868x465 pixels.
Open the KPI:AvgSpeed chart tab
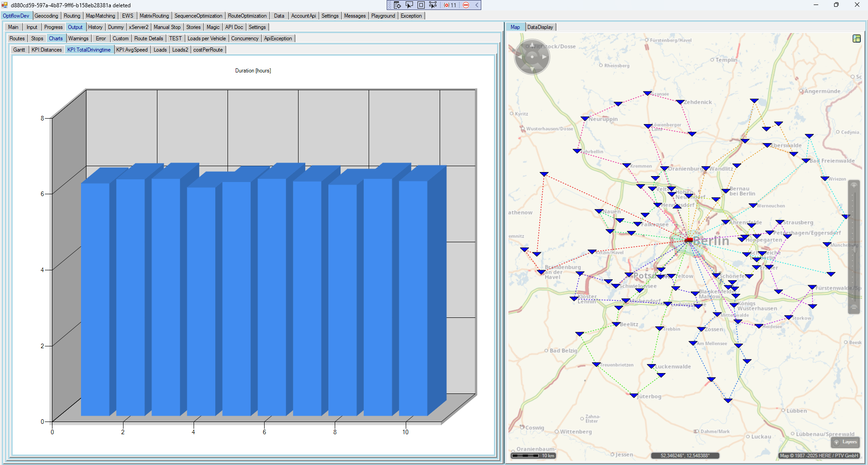[132, 50]
